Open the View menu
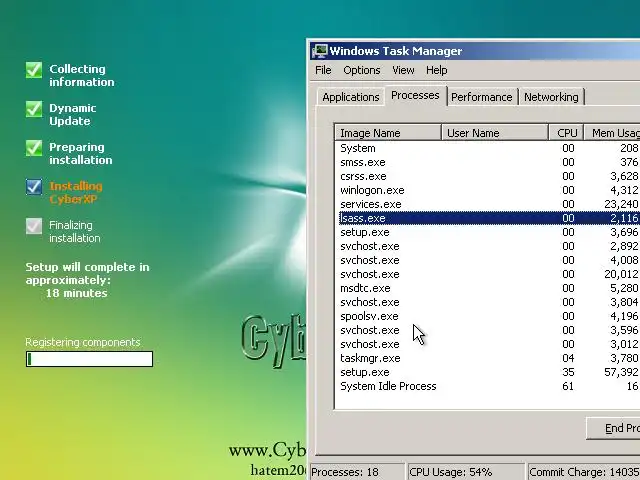Viewport: 640px width, 480px height. point(403,70)
